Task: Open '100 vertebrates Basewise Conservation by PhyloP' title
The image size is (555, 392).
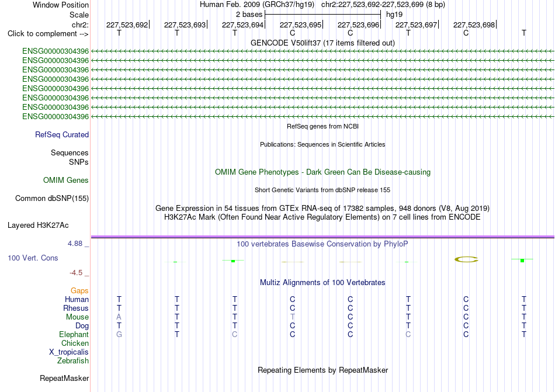Action: pos(322,244)
